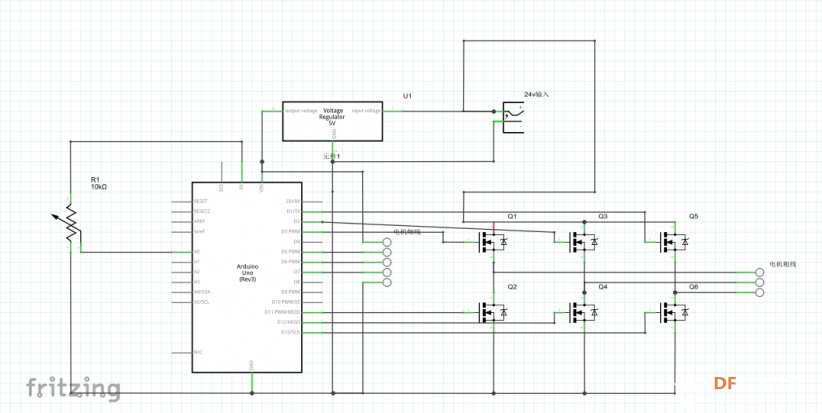Click the D10 PWM/SS pin label
822x413 pixels.
click(x=286, y=302)
